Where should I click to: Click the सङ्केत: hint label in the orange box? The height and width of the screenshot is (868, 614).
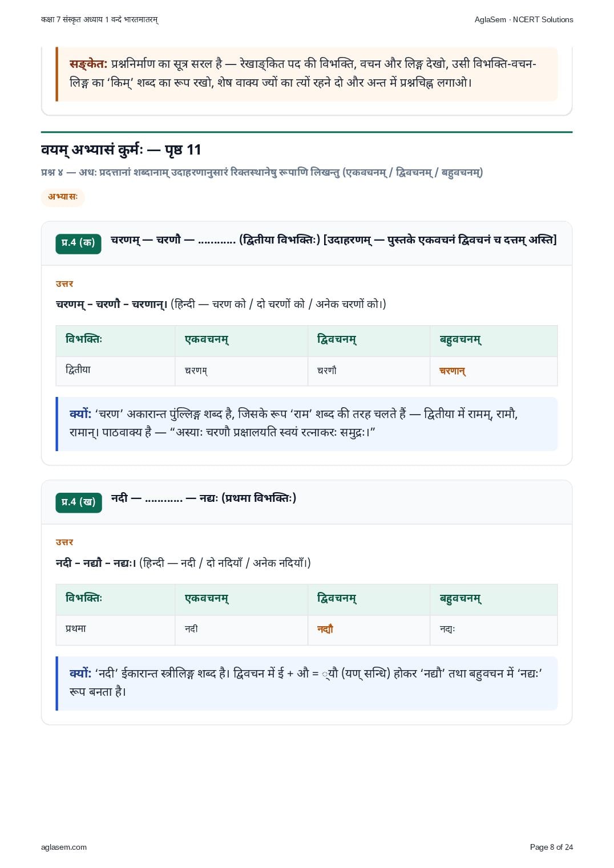pos(88,64)
